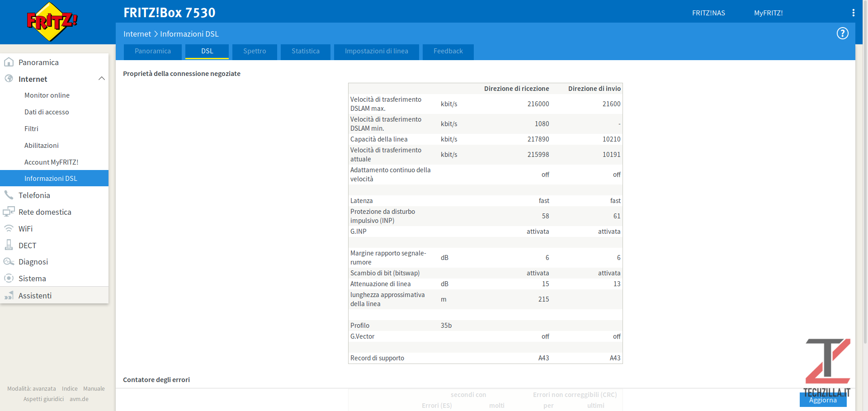The image size is (868, 411).
Task: Open Aspetti giuridici link
Action: (44, 399)
